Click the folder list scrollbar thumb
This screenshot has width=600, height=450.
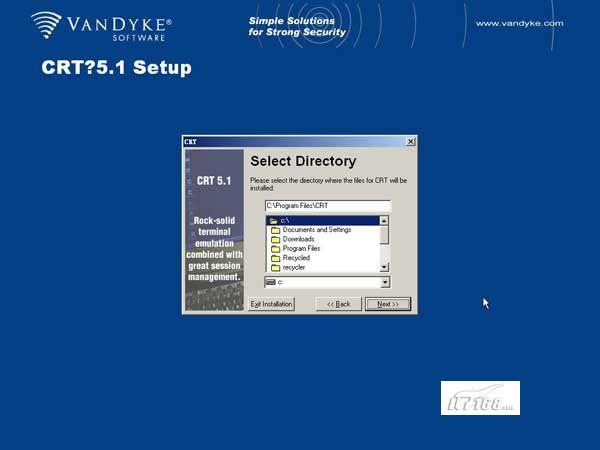(x=384, y=235)
